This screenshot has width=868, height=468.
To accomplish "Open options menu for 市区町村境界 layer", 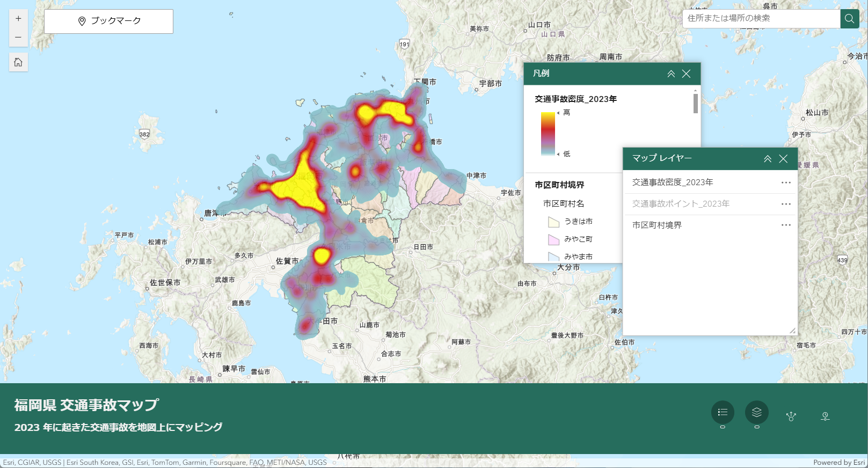I will pos(786,225).
